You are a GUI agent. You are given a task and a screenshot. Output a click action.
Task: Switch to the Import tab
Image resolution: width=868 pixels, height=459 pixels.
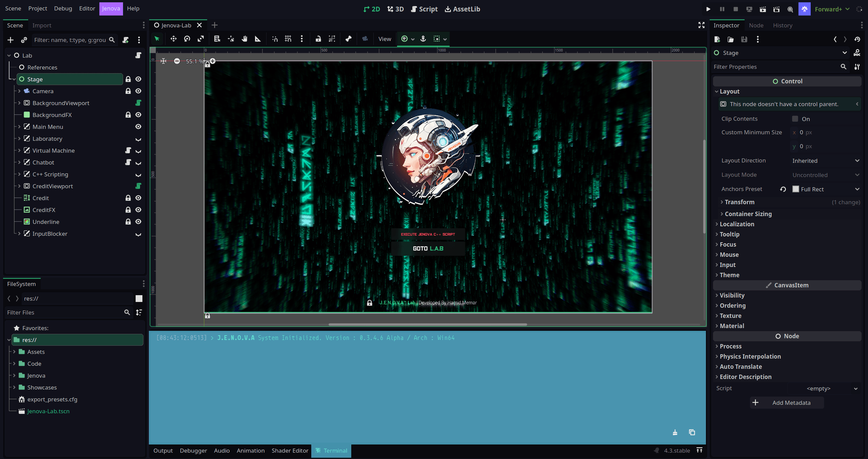click(42, 25)
